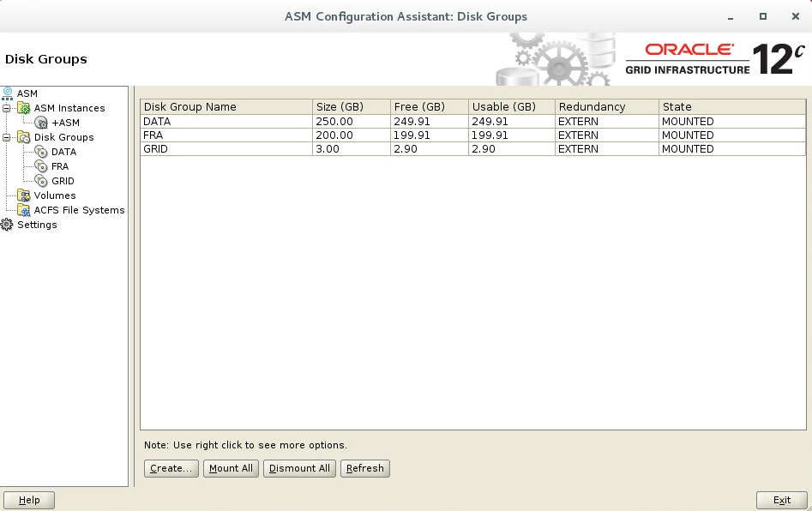Click usable value 2.90 in GRID row
The image size is (812, 511).
[x=483, y=149]
